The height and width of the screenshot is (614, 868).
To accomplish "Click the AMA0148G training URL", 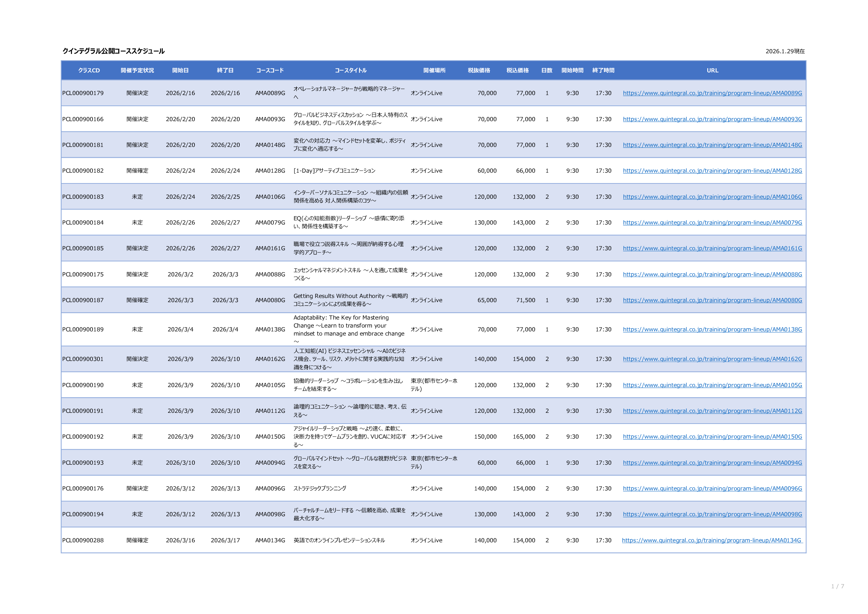I will (x=712, y=145).
